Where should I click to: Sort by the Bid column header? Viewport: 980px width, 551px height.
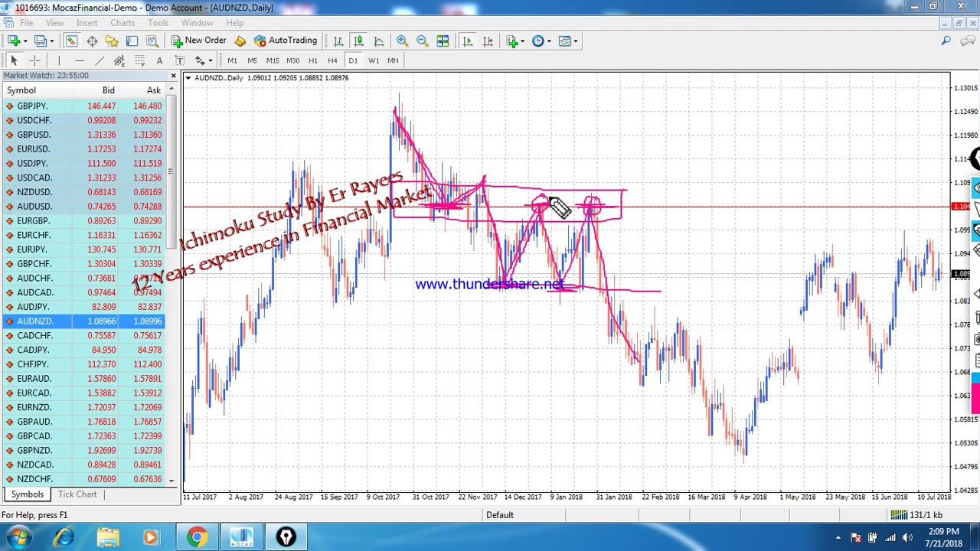[x=95, y=90]
